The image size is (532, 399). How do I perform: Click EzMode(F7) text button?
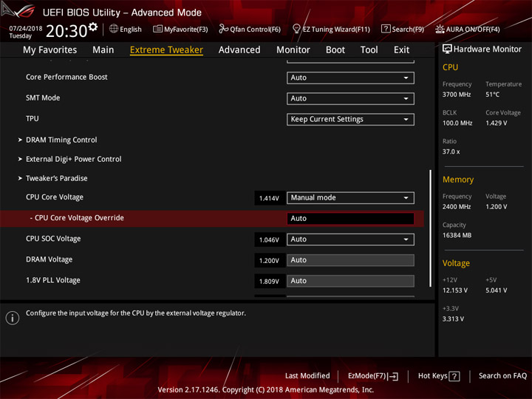tap(366, 376)
